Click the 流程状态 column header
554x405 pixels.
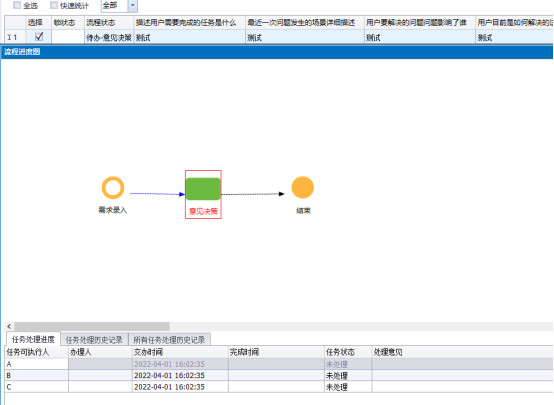[109, 23]
